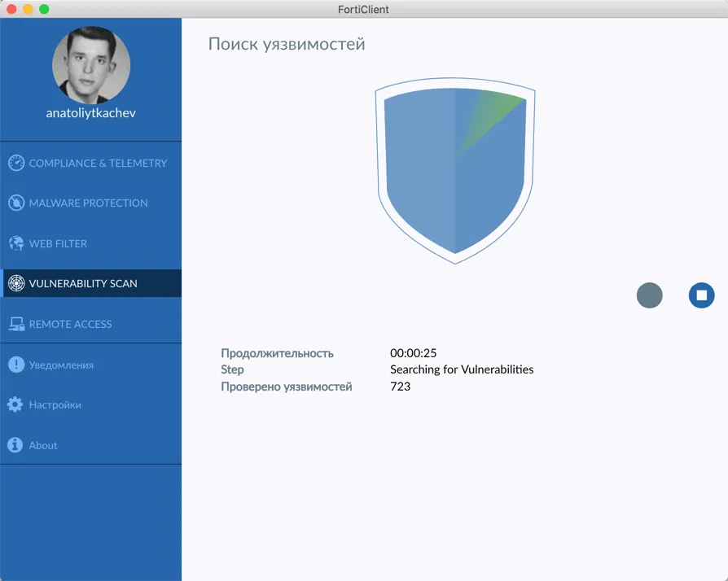This screenshot has width=728, height=581.
Task: Click the checked count 723
Action: tap(400, 386)
